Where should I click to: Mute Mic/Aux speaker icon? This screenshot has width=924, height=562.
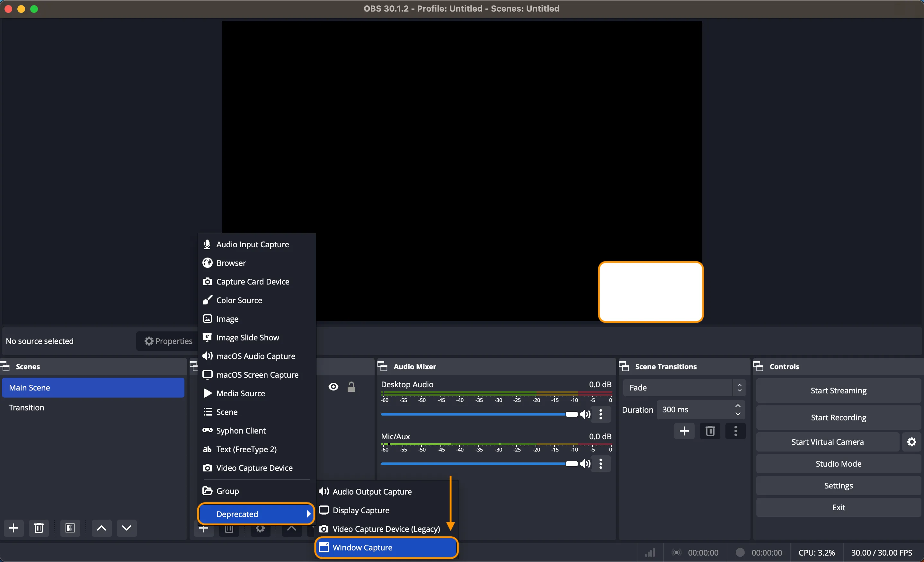click(585, 464)
